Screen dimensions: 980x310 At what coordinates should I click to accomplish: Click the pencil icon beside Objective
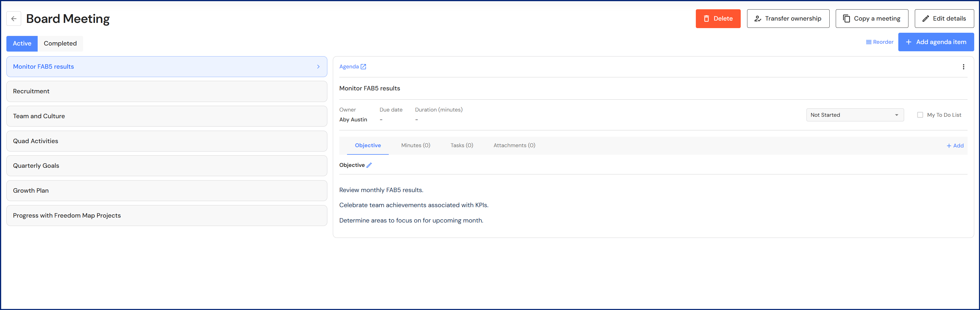coord(369,165)
